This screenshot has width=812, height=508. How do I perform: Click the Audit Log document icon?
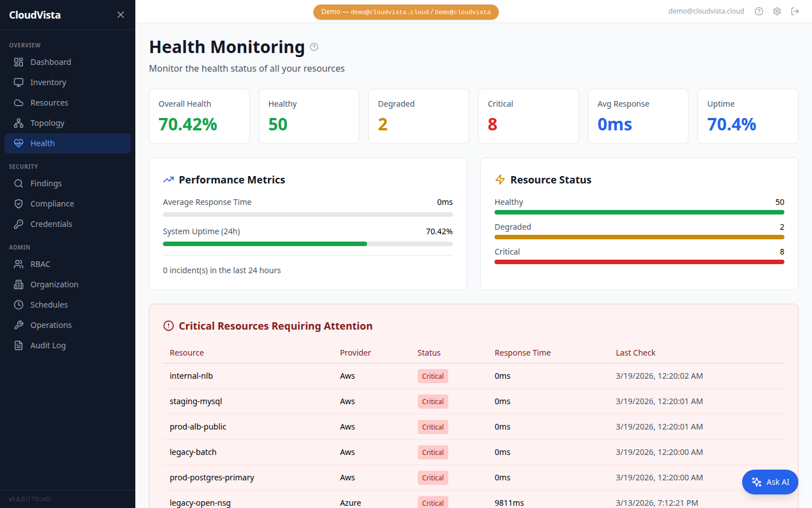(18, 345)
